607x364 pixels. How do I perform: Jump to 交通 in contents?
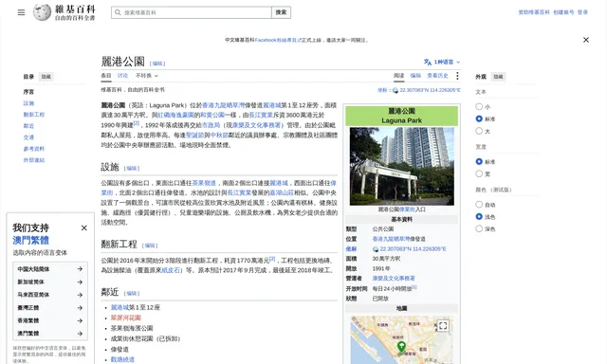28,137
